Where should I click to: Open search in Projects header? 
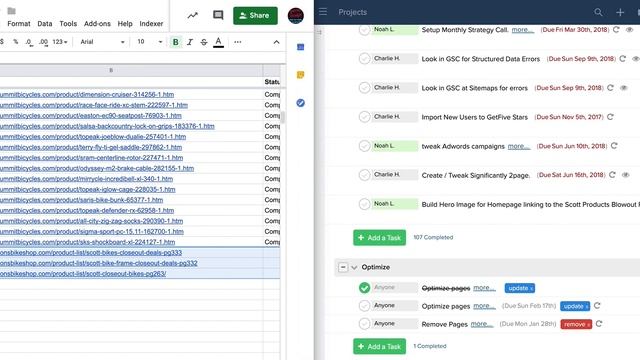(x=598, y=12)
